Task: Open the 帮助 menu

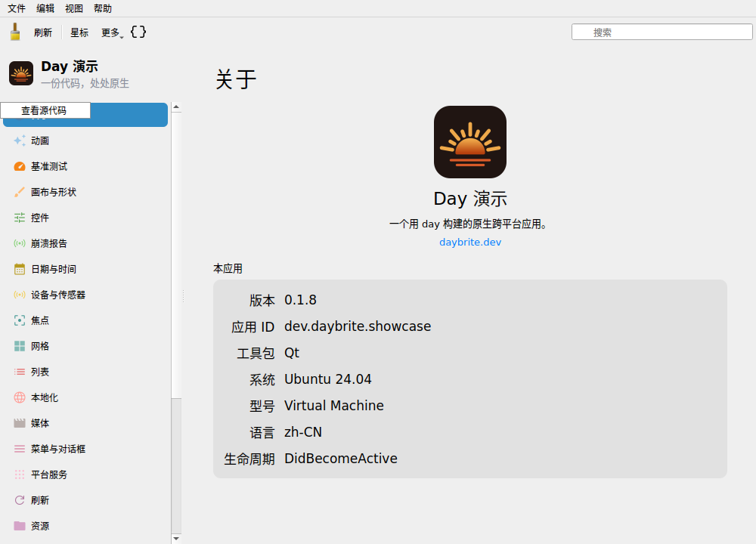Action: (x=103, y=8)
